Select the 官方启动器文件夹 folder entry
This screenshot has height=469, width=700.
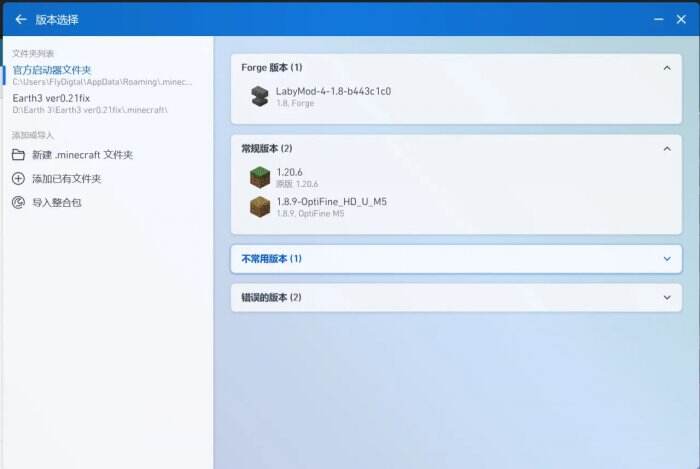point(107,75)
